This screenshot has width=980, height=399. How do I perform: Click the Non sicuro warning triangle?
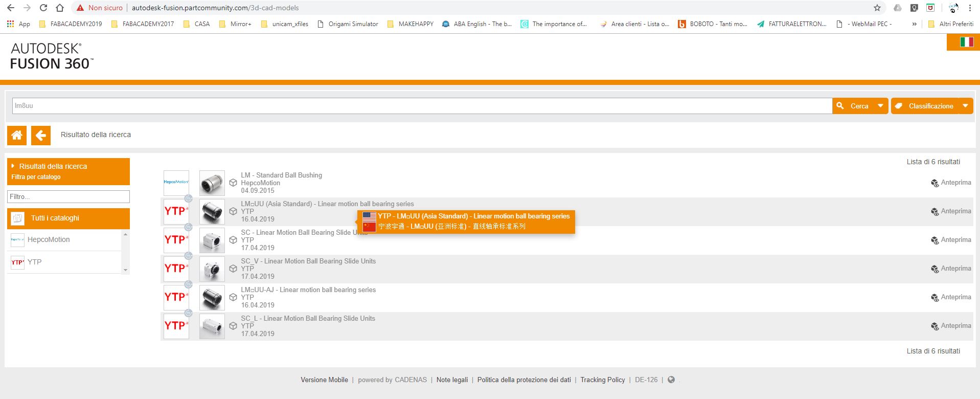click(x=80, y=8)
